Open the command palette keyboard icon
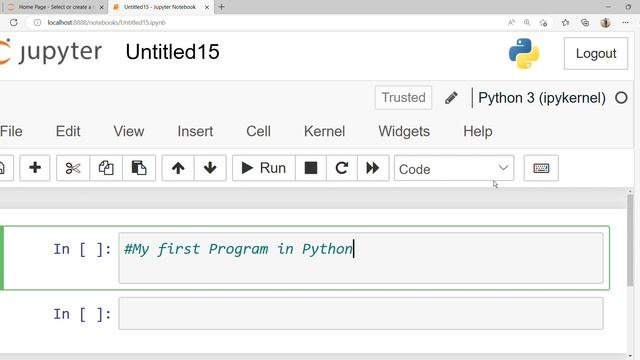This screenshot has width=640, height=360. click(x=541, y=168)
